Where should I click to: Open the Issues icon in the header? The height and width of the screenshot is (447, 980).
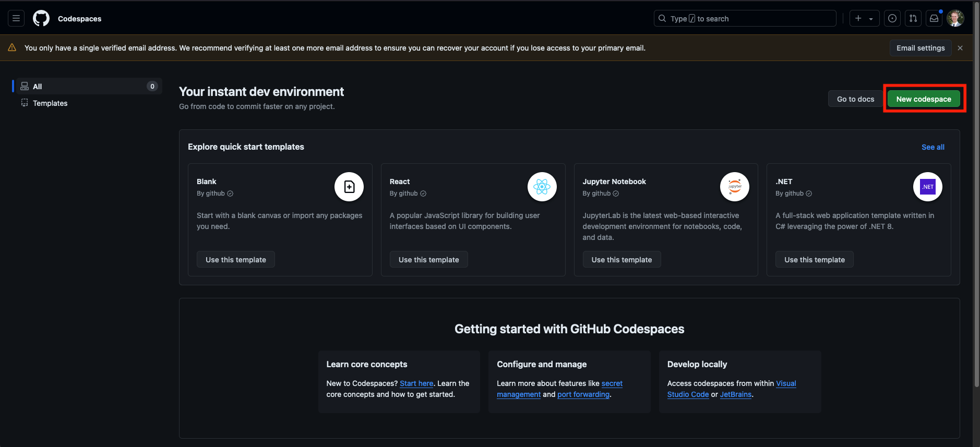pos(892,18)
